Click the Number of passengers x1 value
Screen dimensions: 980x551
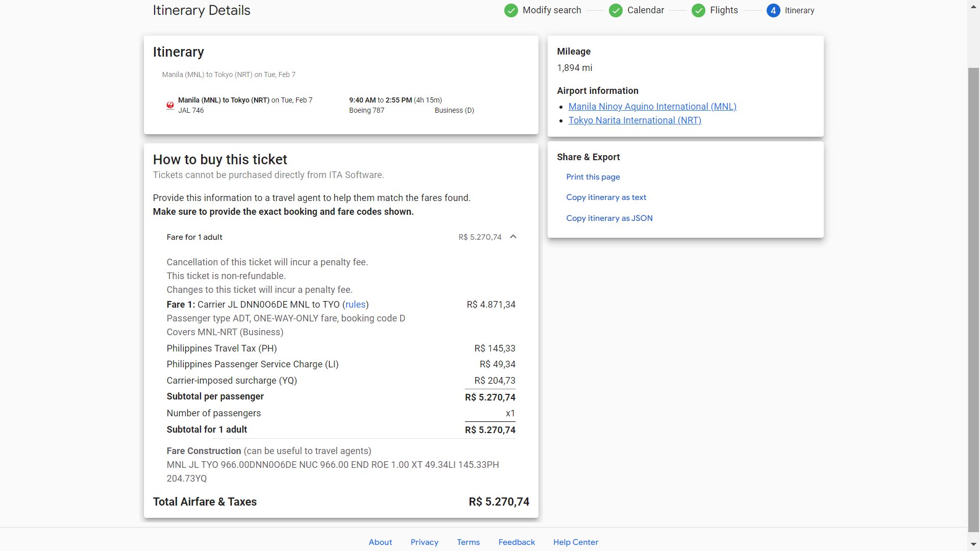(510, 413)
